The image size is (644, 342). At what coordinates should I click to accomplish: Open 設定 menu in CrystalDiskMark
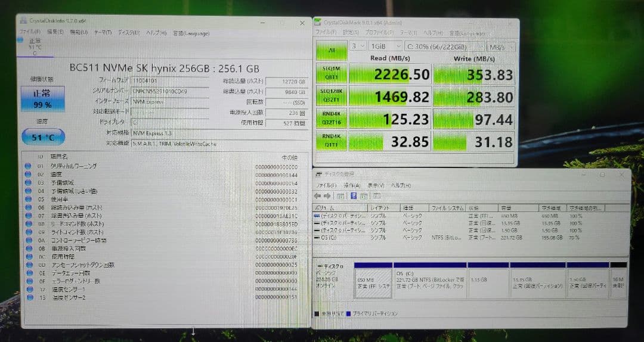[x=351, y=32]
